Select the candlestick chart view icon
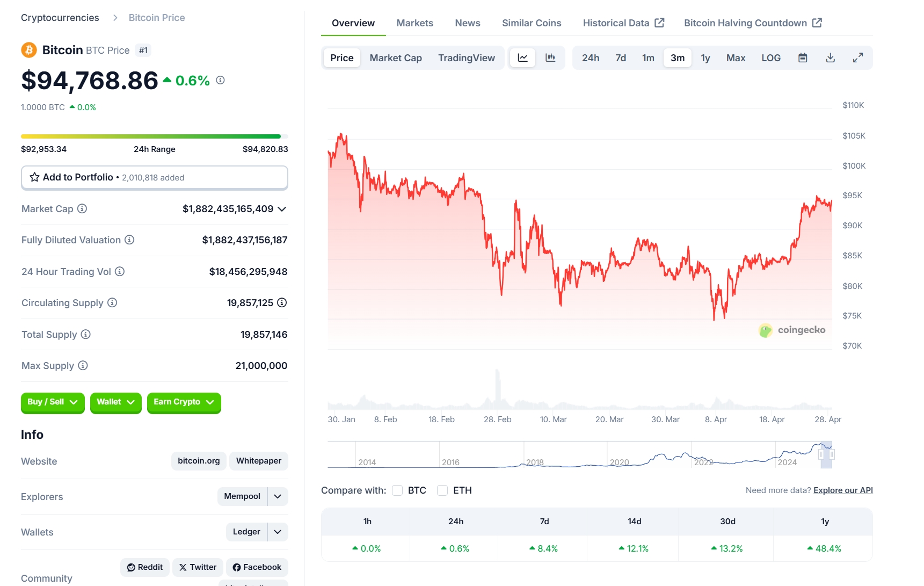 click(550, 57)
